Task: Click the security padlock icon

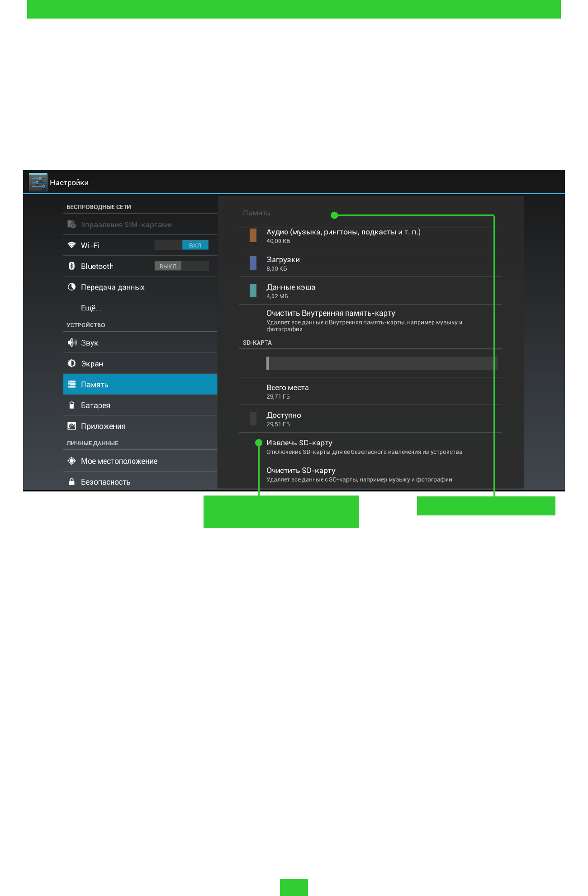Action: click(71, 482)
